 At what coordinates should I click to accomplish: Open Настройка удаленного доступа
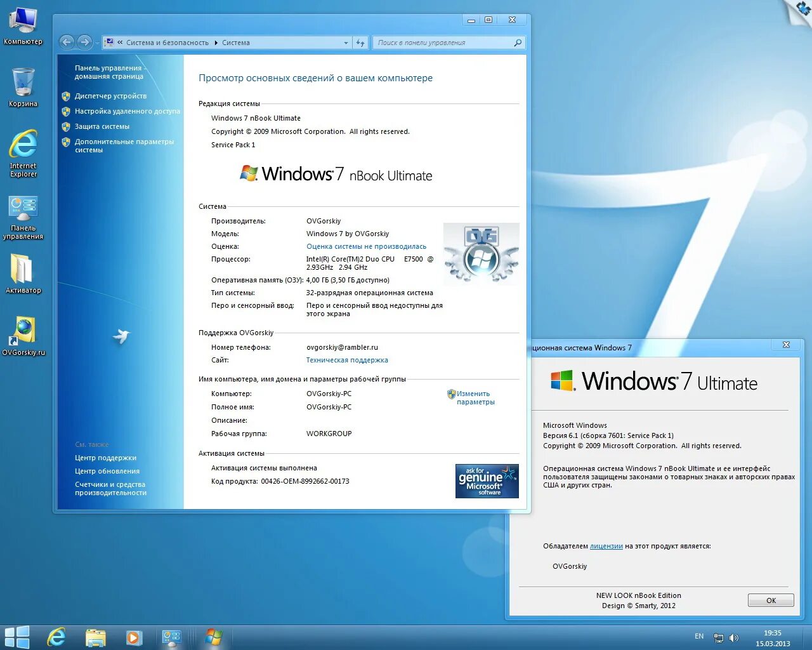tap(127, 112)
